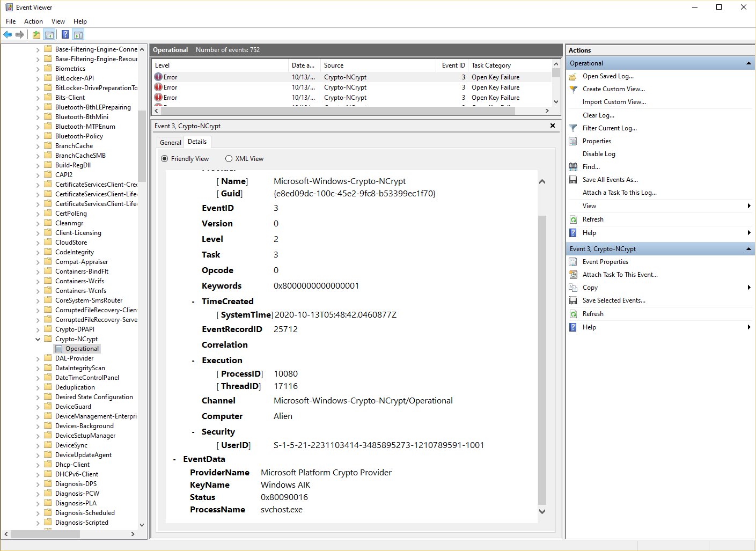Viewport: 756px width, 551px height.
Task: Click the Find binoculars icon
Action: click(572, 167)
